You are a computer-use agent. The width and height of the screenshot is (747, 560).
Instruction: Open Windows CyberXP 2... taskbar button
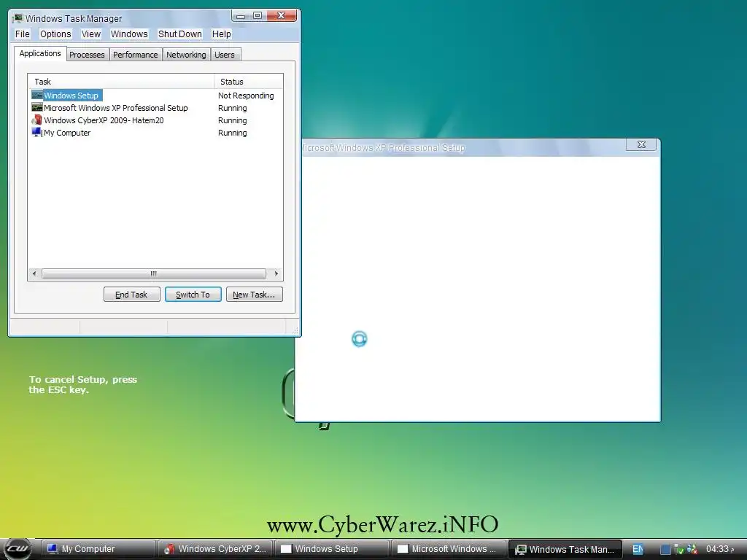[215, 549]
